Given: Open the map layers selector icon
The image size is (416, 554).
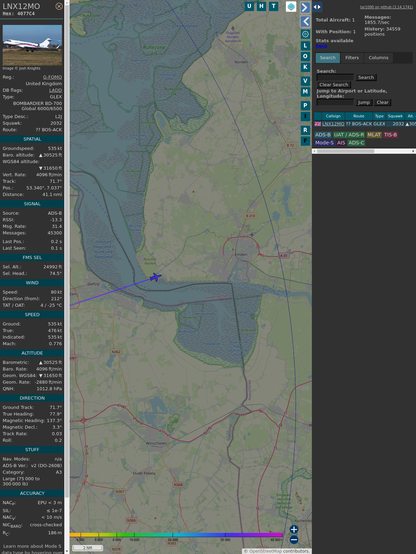Looking at the screenshot, I should (291, 6).
